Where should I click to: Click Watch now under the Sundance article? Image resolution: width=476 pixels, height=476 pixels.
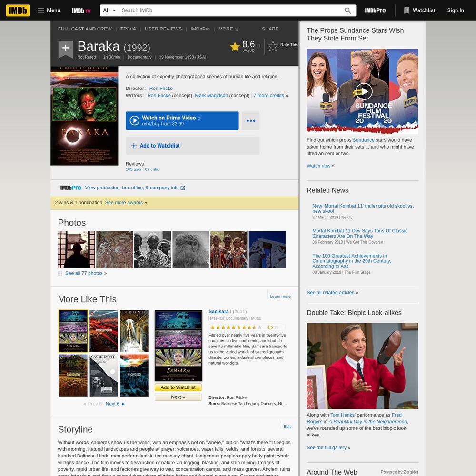click(318, 166)
